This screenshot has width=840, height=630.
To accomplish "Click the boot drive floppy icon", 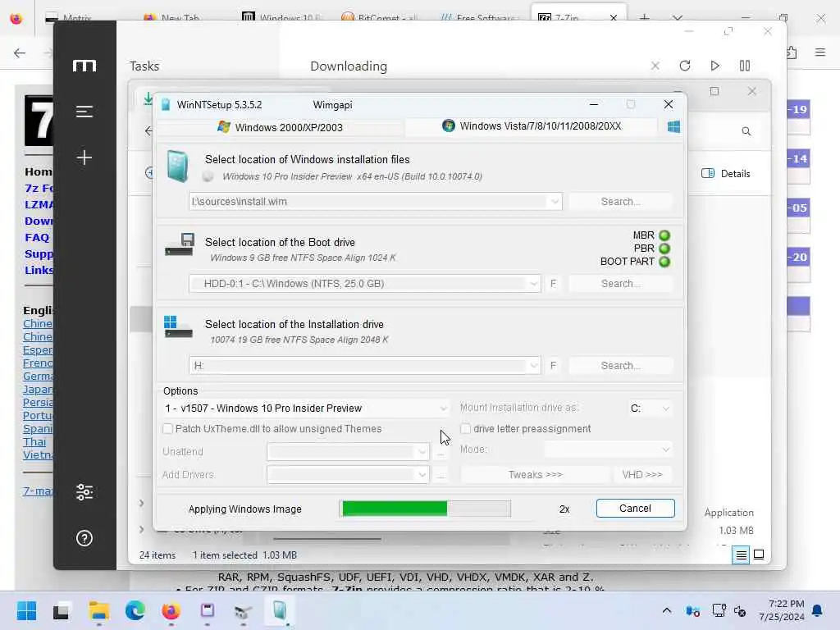I will (179, 244).
